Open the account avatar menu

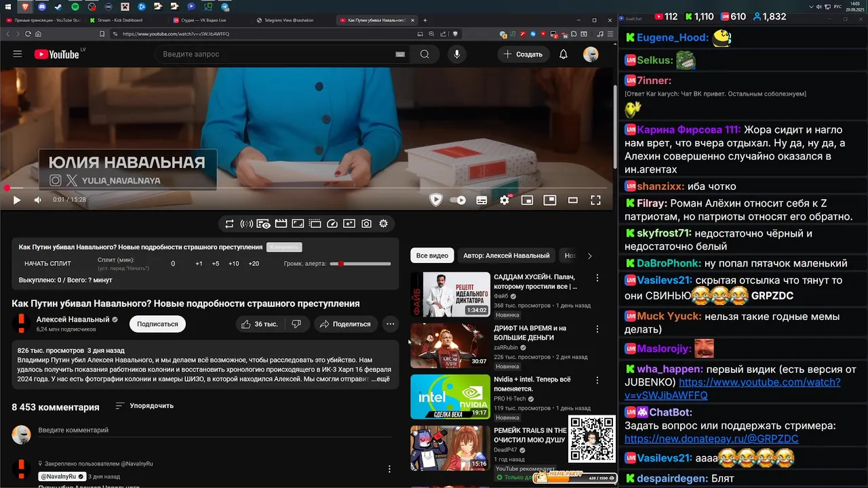click(591, 54)
